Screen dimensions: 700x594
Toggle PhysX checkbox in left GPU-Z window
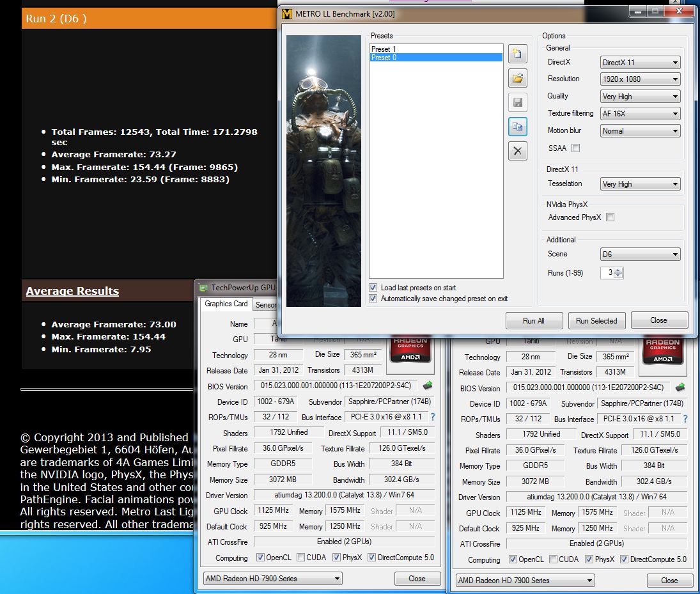[x=337, y=558]
